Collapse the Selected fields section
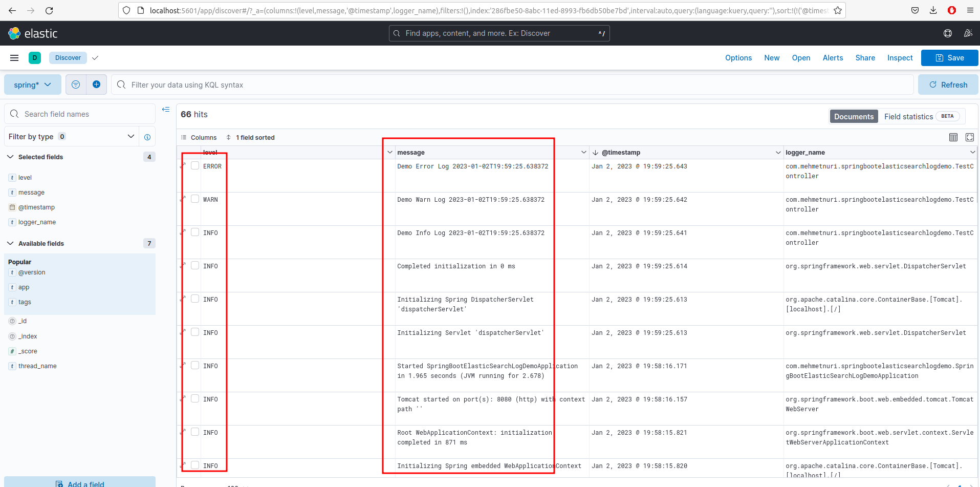 pos(10,157)
